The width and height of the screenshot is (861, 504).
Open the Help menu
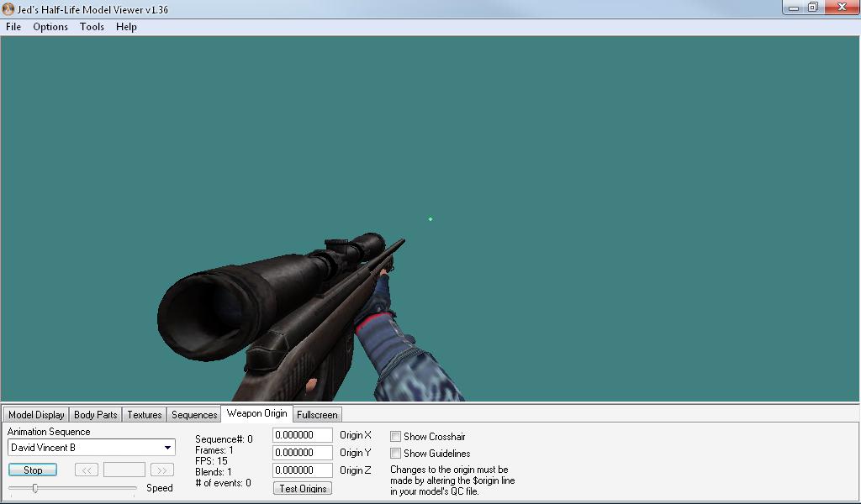pos(126,27)
